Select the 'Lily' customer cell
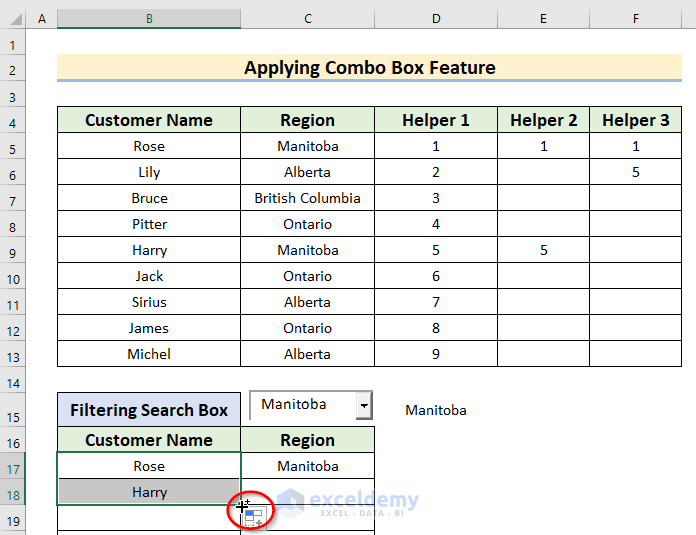 click(x=149, y=172)
